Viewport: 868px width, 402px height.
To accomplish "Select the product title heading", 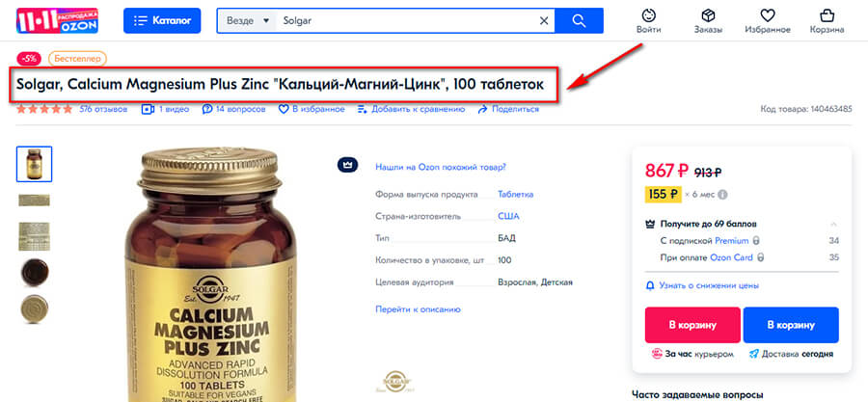I will coord(280,85).
